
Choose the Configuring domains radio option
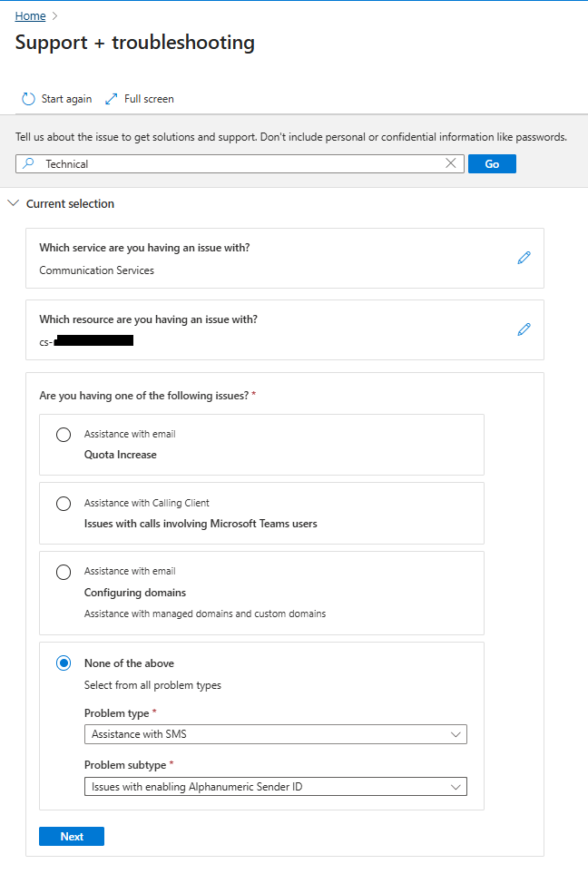pyautogui.click(x=64, y=572)
